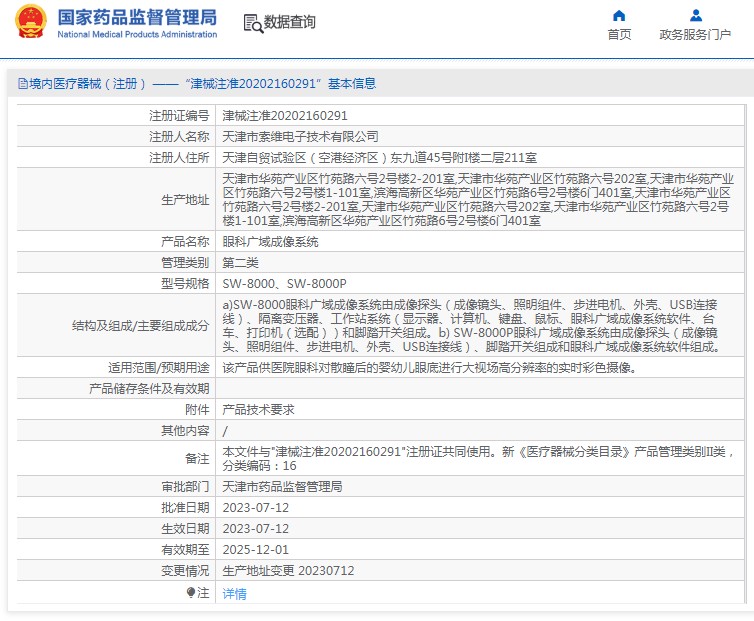Open the 数据查询 heading text
Viewport: 754px width, 621px height.
coord(289,22)
